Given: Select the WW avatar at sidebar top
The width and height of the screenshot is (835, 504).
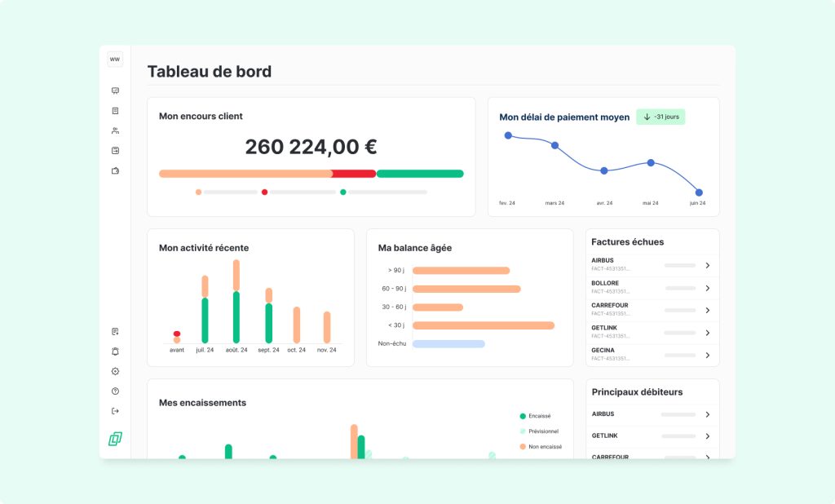Looking at the screenshot, I should pyautogui.click(x=113, y=59).
